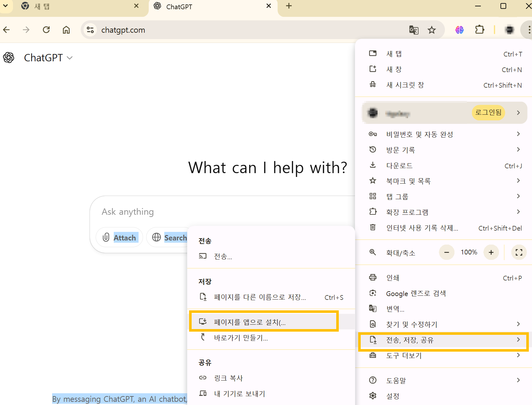Open the brain-shaped extension icon
532x405 pixels.
click(460, 30)
